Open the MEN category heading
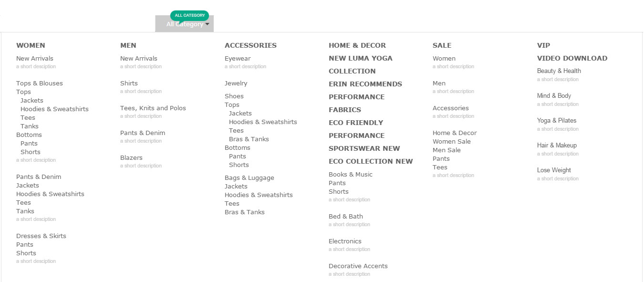The height and width of the screenshot is (282, 644). point(128,45)
